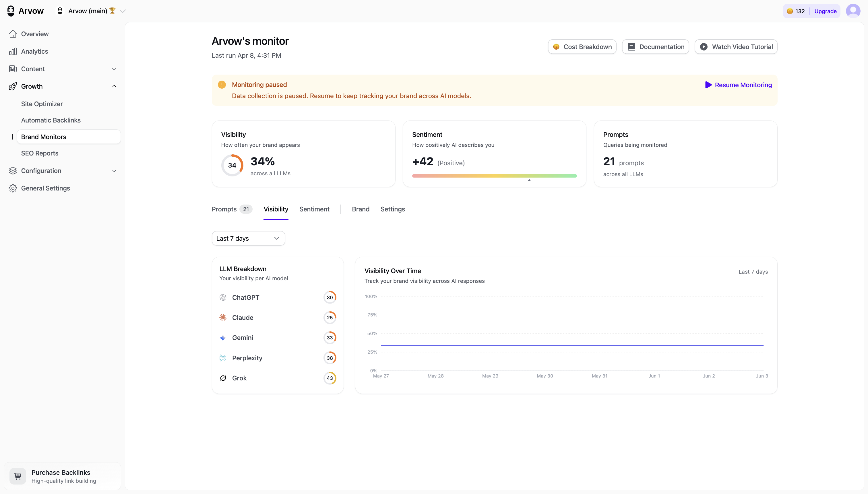Click the Cost Breakdown coin icon
This screenshot has width=868, height=494.
pyautogui.click(x=556, y=47)
